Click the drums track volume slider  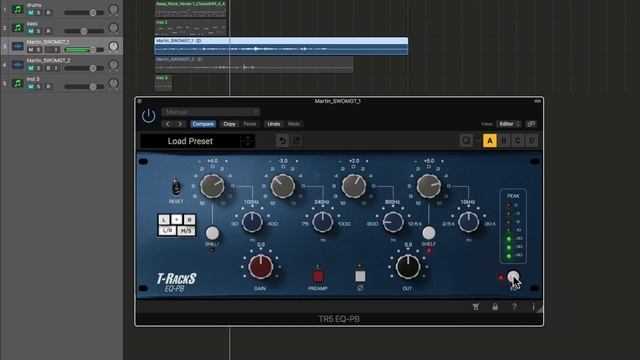[x=84, y=13]
